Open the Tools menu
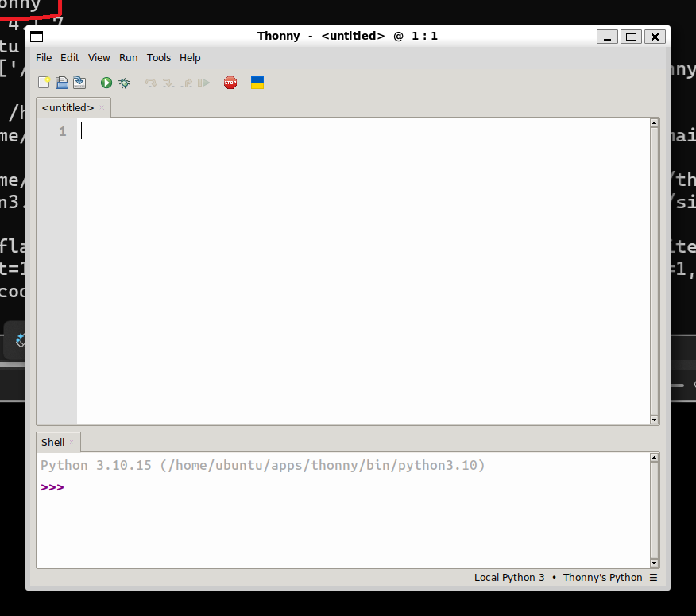 159,58
